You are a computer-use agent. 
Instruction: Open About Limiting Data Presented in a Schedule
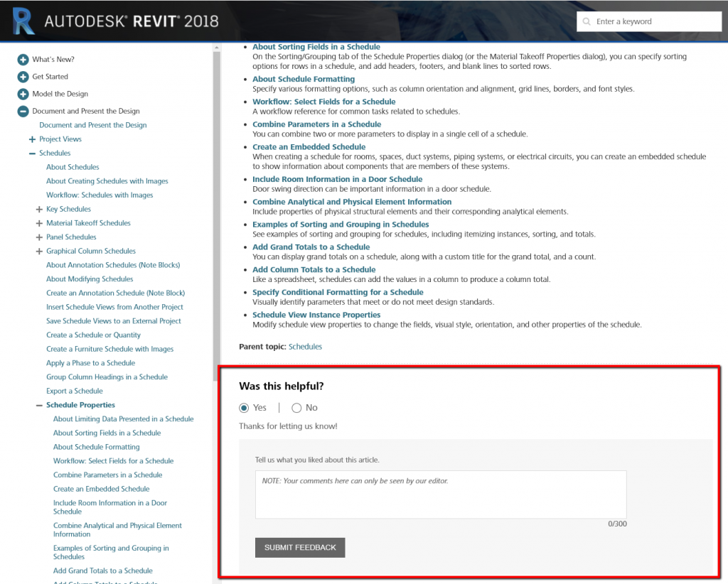pyautogui.click(x=124, y=419)
